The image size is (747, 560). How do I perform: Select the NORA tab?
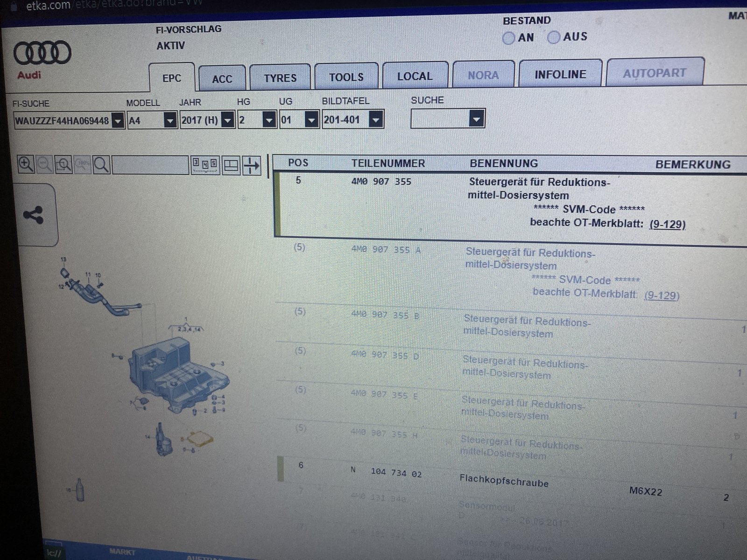(483, 75)
